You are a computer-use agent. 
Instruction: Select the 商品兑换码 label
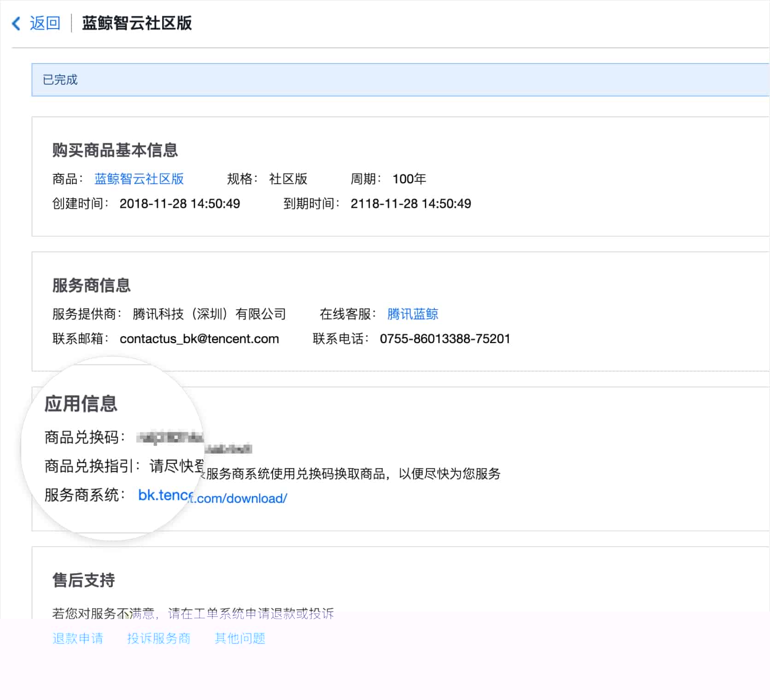[x=85, y=437]
